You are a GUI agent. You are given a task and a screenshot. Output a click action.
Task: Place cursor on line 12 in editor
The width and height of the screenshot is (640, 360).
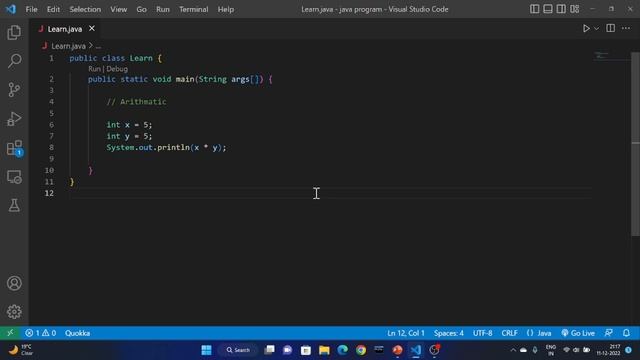(x=331, y=193)
